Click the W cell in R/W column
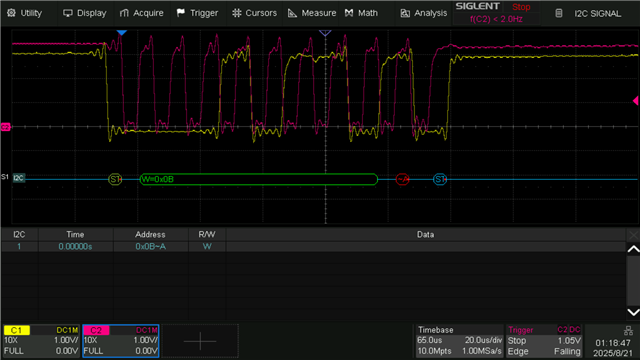This screenshot has height=360, width=640. 207,247
